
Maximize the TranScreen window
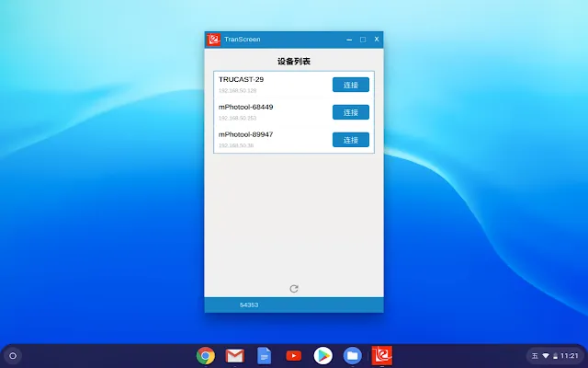[x=363, y=40]
